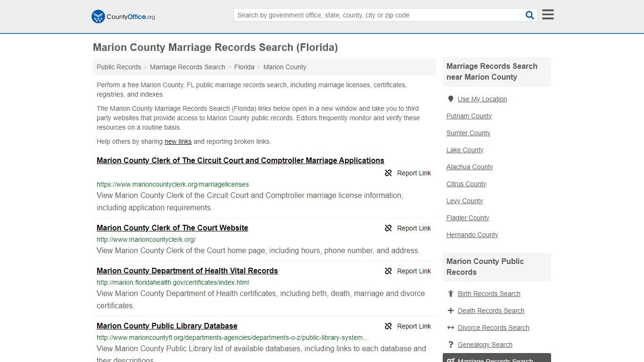Go to Florida breadcrumb
This screenshot has height=362, width=644.
(244, 67)
